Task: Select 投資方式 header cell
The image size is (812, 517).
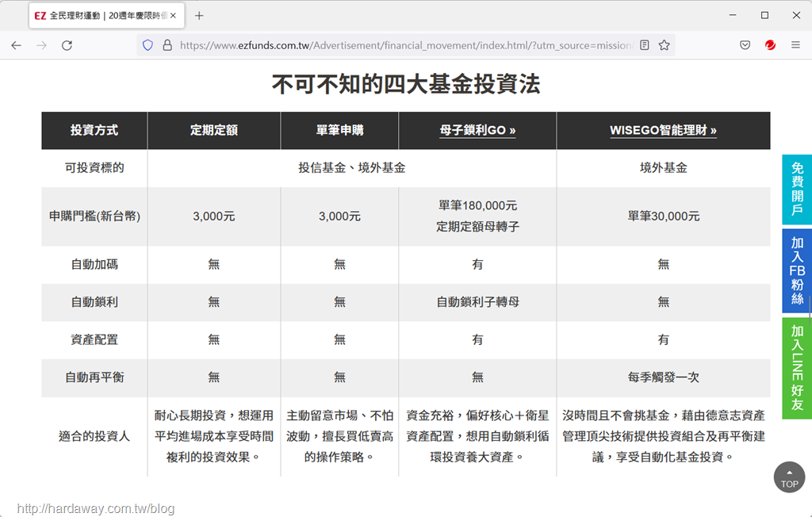Action: (94, 130)
